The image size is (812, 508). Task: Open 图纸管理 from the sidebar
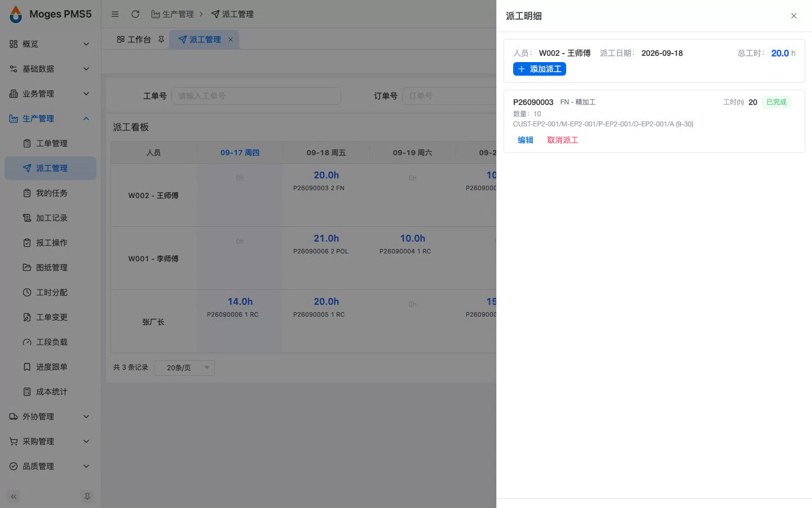pyautogui.click(x=50, y=268)
